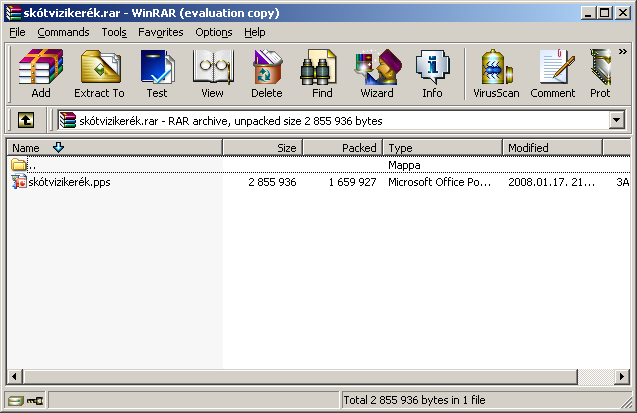This screenshot has width=637, height=413.
Task: Sort by Size column header
Action: pyautogui.click(x=262, y=148)
